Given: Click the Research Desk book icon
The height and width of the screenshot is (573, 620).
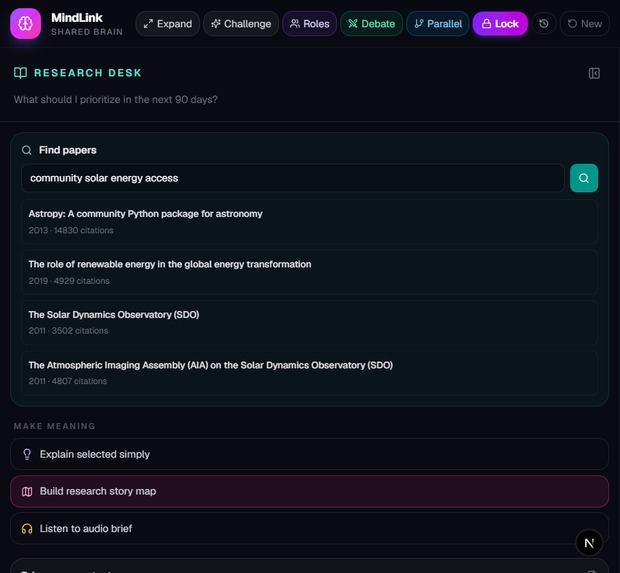Looking at the screenshot, I should (21, 73).
